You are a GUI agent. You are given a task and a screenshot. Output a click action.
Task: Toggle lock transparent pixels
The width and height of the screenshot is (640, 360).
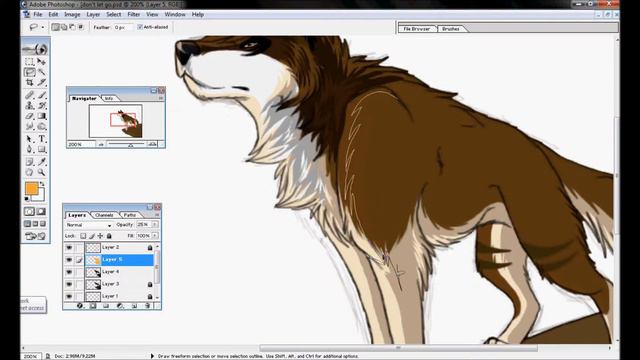pos(83,236)
